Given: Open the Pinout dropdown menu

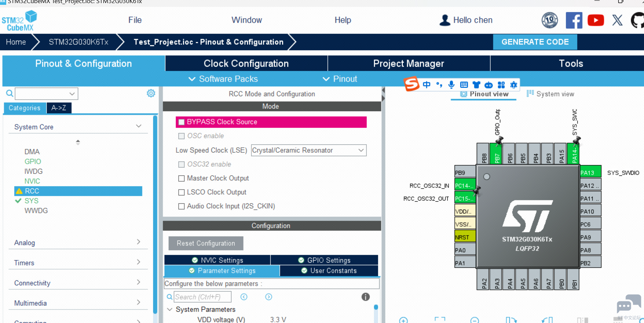Looking at the screenshot, I should pos(340,79).
